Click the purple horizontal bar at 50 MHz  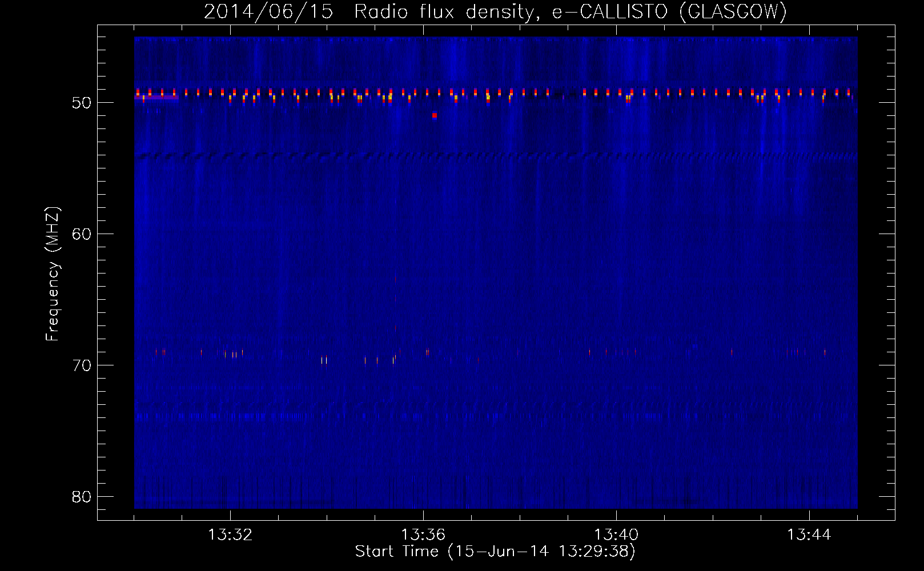click(156, 98)
